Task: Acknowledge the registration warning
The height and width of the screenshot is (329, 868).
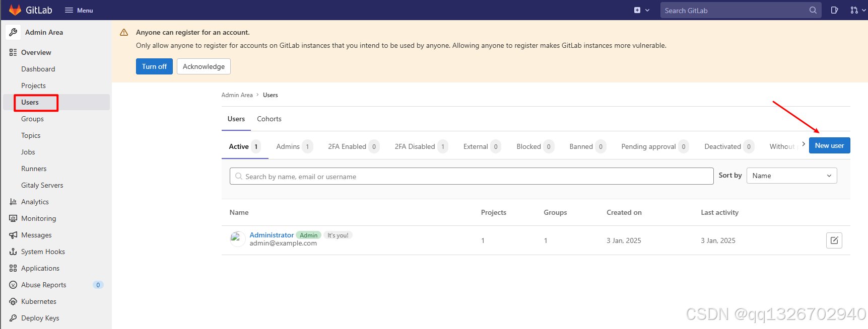Action: click(204, 66)
